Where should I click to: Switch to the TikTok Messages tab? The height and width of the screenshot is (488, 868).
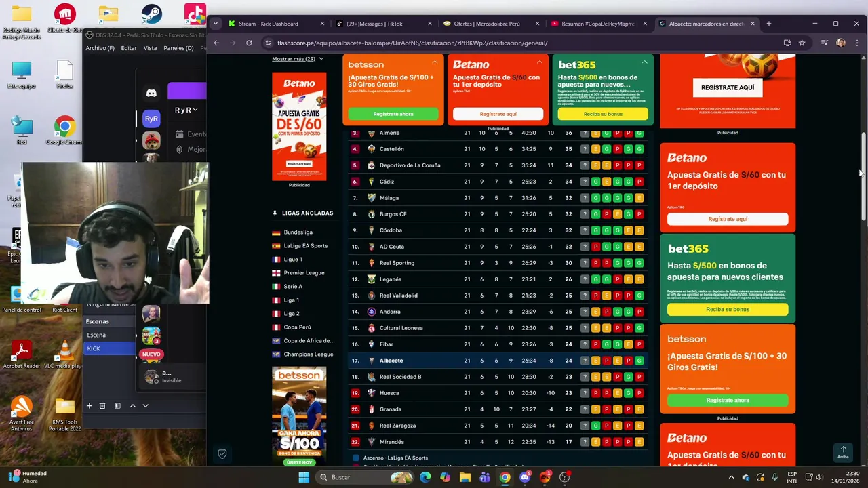383,24
